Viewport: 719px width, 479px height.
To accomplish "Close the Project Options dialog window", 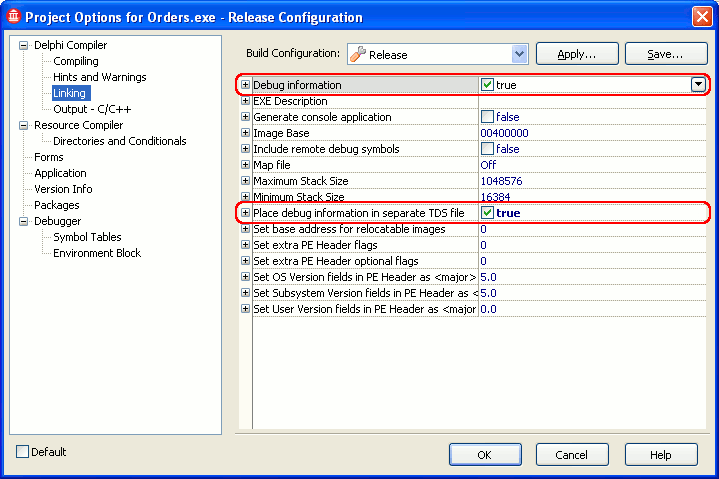I will (701, 16).
